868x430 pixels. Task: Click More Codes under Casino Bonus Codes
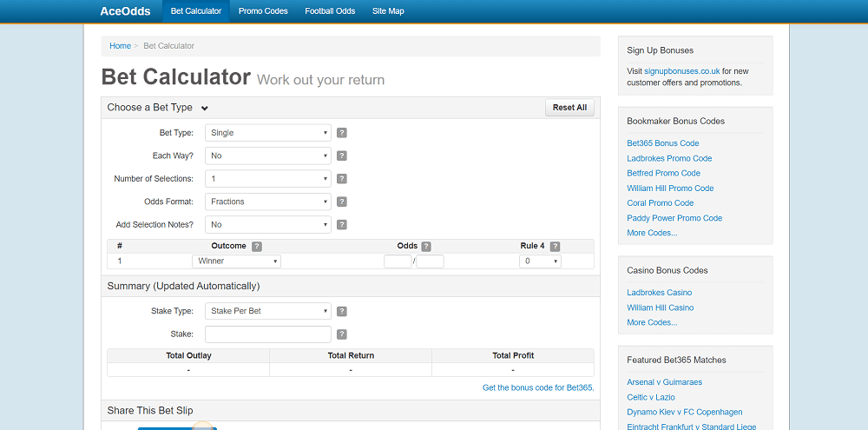click(x=652, y=322)
